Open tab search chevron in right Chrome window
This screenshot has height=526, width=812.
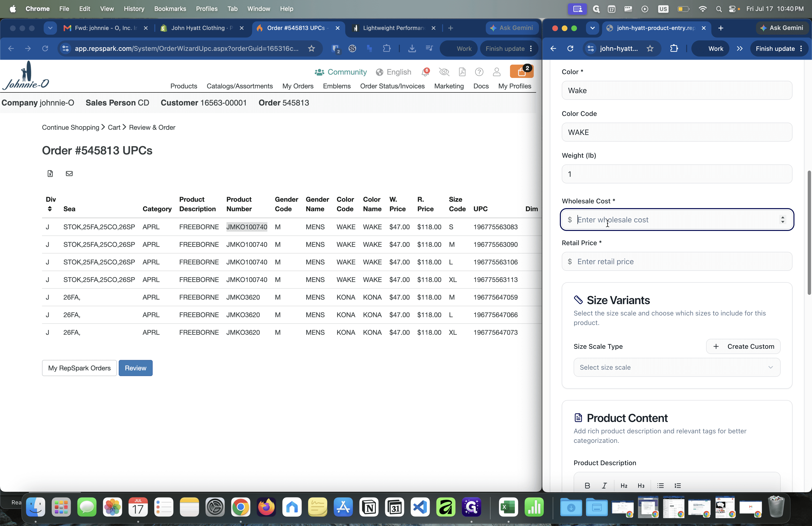coord(593,28)
